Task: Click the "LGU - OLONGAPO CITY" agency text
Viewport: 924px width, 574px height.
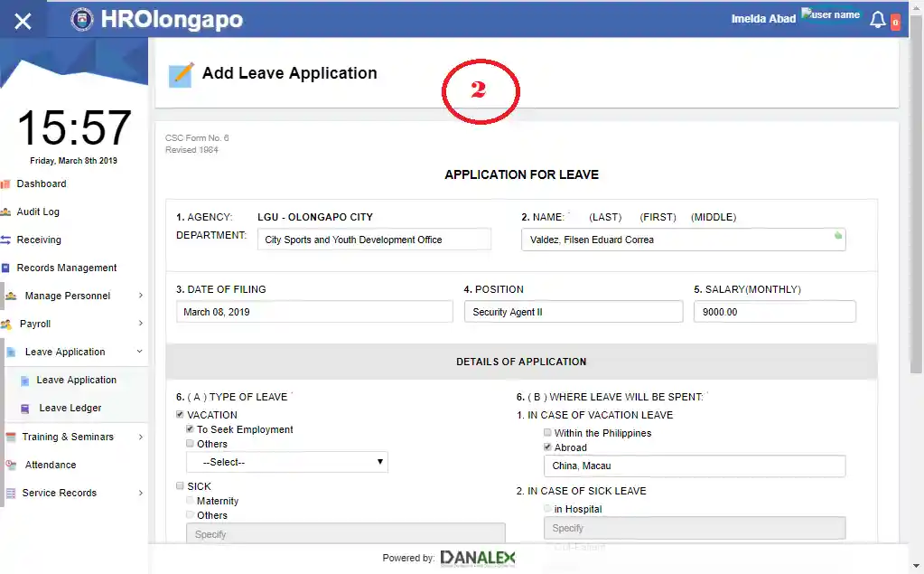Action: [315, 217]
